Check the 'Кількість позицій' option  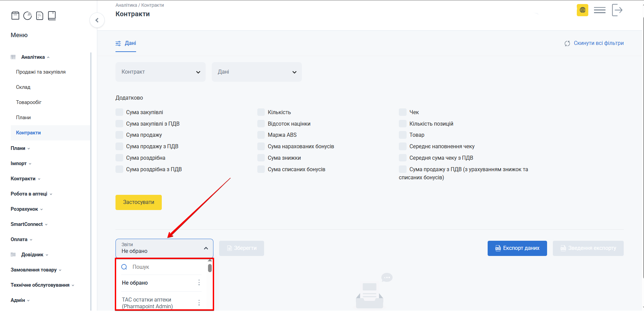pos(403,124)
